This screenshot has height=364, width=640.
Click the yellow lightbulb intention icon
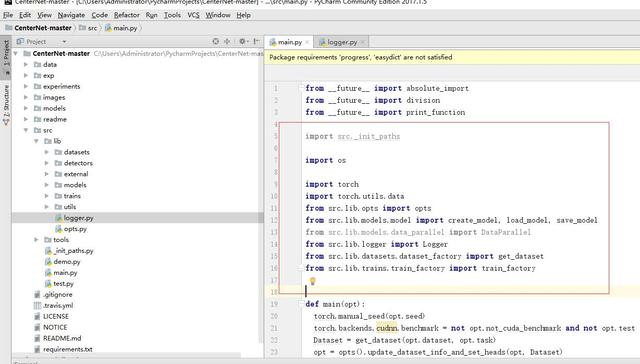(x=313, y=281)
